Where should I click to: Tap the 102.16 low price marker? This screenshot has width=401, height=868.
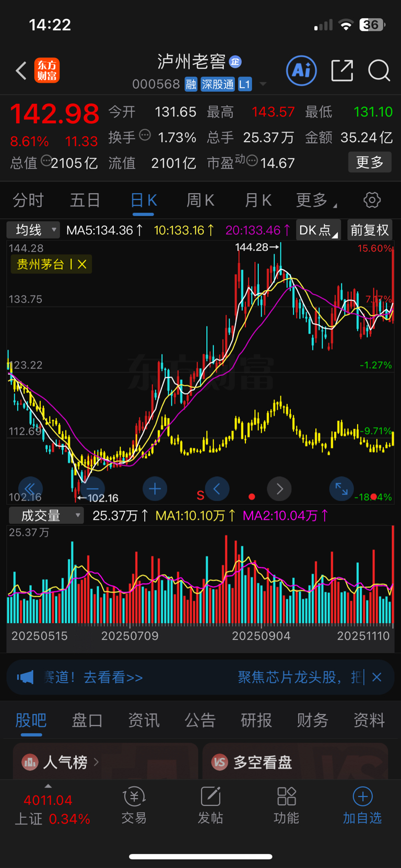tap(98, 498)
